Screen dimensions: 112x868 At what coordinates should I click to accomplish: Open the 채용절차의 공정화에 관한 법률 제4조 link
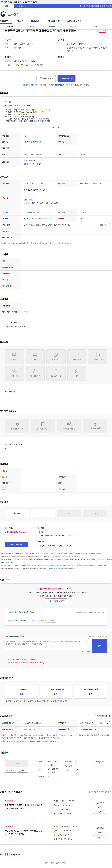88,554
